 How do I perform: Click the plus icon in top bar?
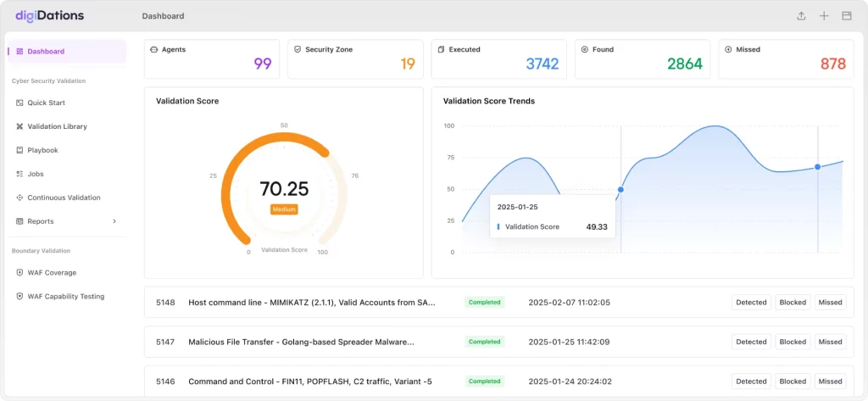824,16
